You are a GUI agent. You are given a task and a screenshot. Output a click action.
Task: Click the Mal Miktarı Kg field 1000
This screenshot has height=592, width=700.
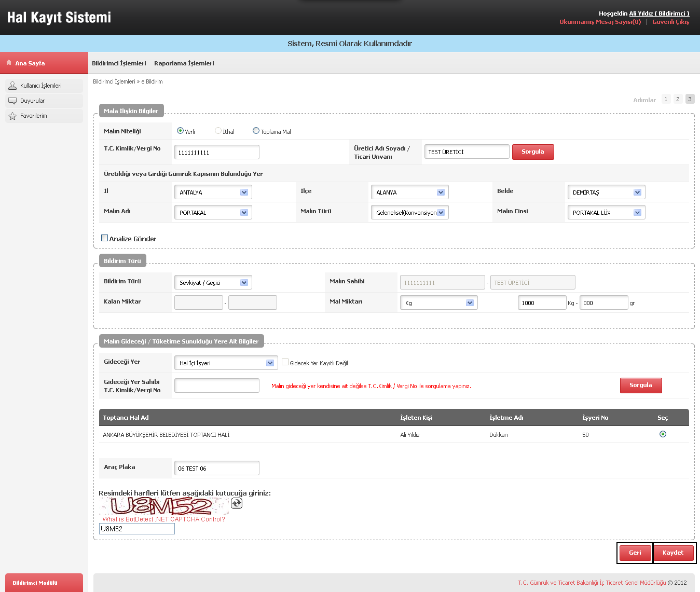542,302
